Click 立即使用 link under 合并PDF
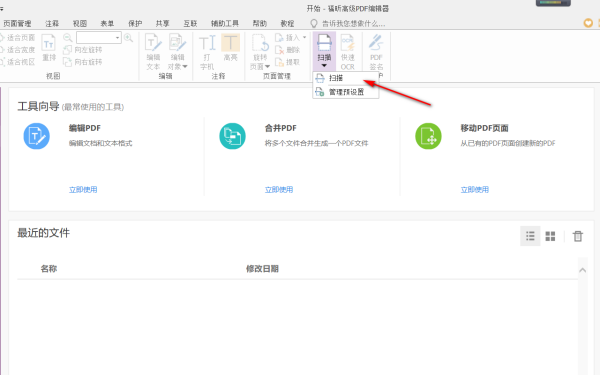The image size is (600, 375). pyautogui.click(x=279, y=189)
